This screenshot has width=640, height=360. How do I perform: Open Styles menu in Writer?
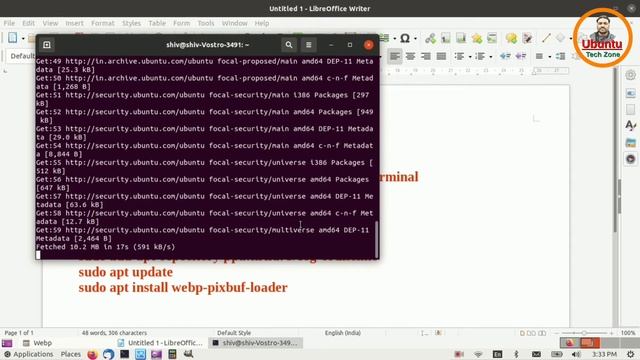click(131, 23)
